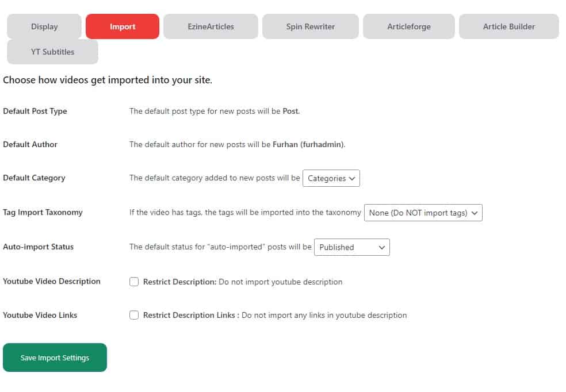The image size is (566, 392).
Task: Expand the default category dropdown
Action: pyautogui.click(x=331, y=178)
